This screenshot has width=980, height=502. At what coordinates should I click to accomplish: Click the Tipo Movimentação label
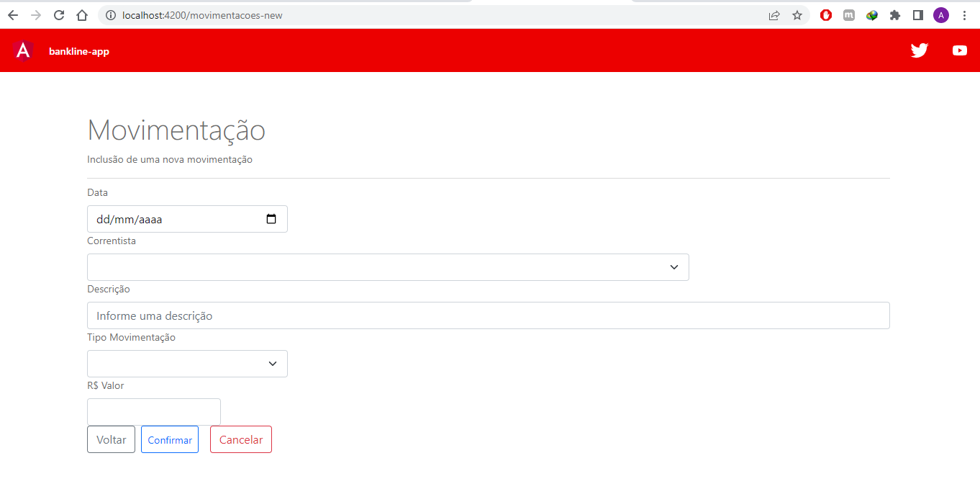tap(131, 338)
